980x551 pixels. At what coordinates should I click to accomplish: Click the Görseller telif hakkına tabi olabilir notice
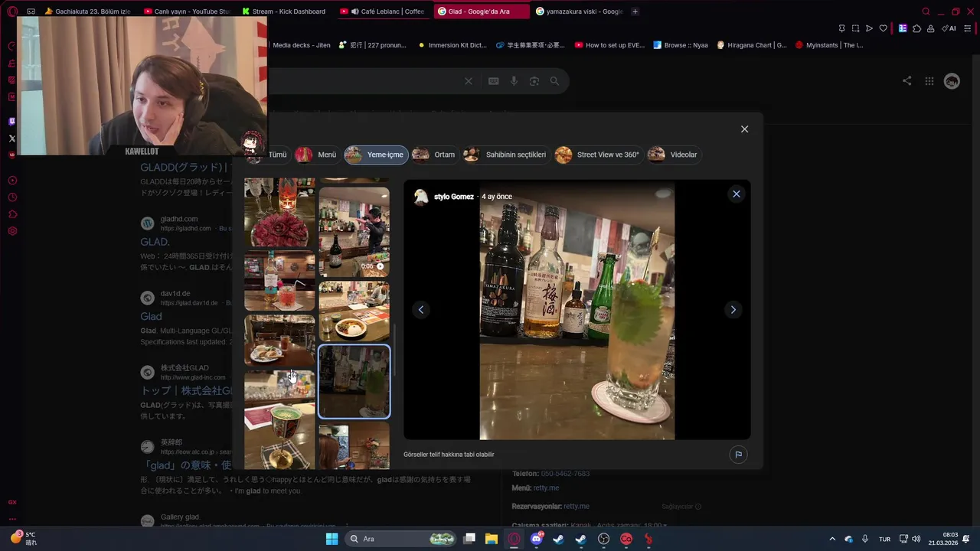click(x=449, y=455)
